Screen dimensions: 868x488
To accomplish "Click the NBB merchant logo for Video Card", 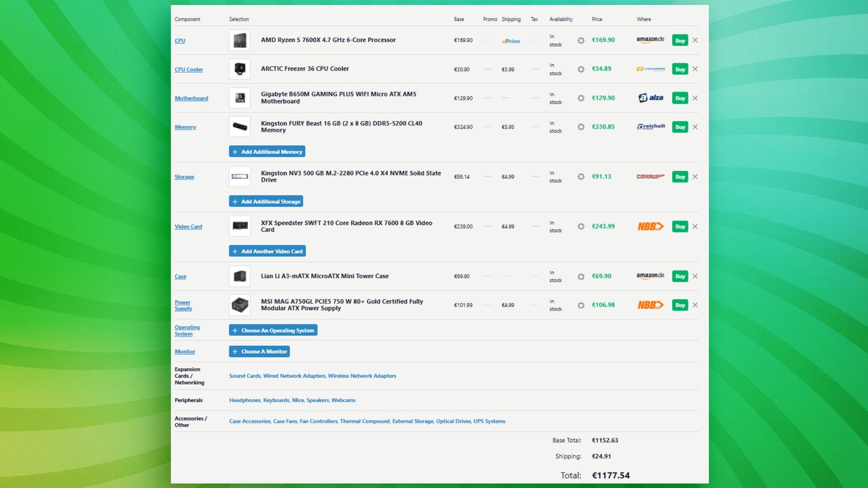I will (650, 227).
